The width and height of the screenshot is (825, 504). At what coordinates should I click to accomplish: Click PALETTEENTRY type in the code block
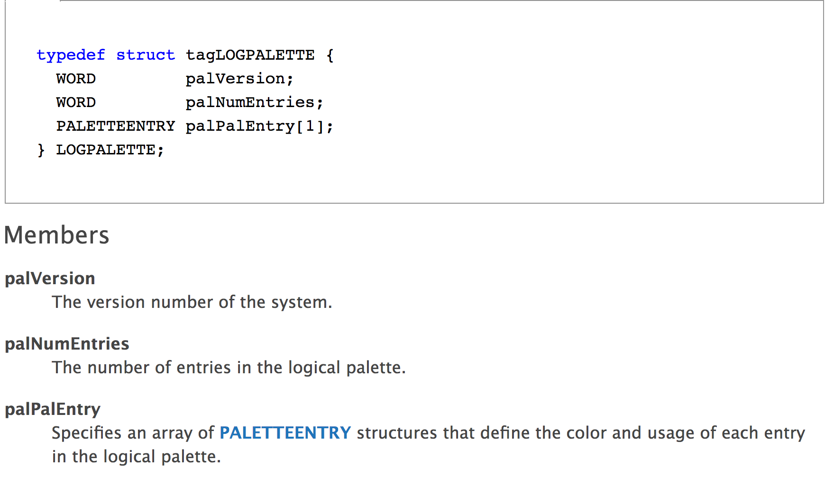coord(115,126)
